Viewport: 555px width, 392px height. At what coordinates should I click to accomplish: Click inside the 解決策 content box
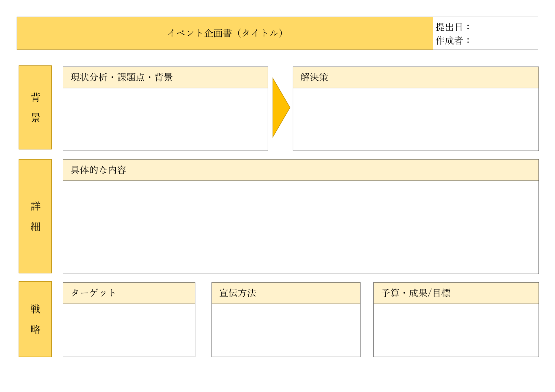coord(415,118)
